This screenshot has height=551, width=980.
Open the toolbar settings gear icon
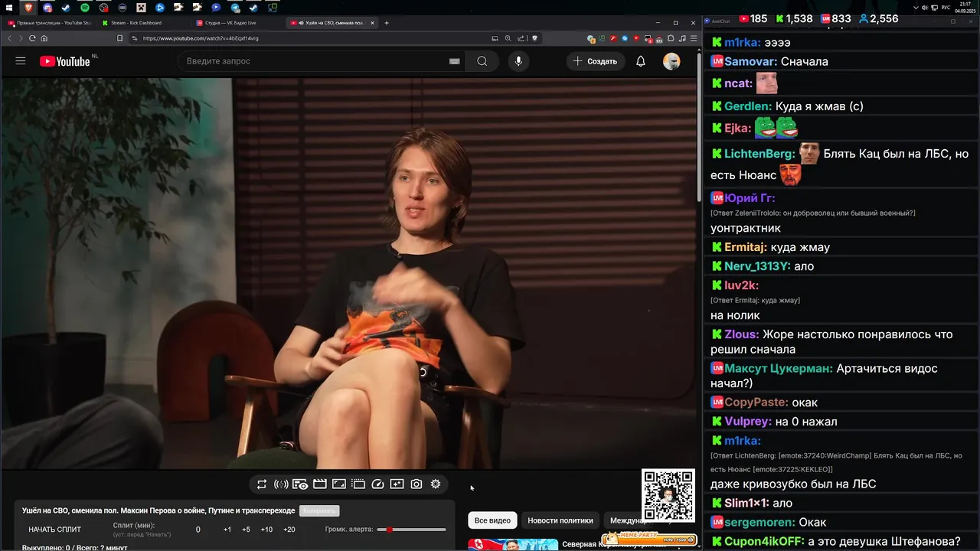[x=436, y=484]
